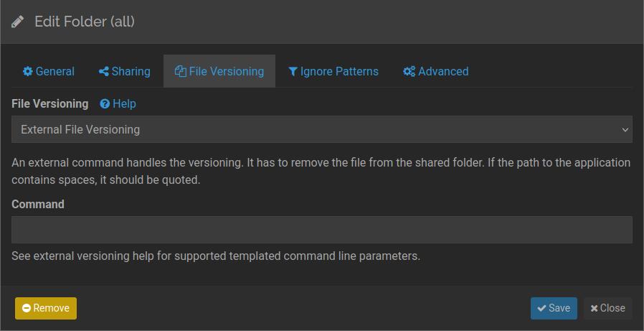Viewport: 644px width, 331px height.
Task: Click the gears icon on Advanced tab
Action: (x=409, y=72)
